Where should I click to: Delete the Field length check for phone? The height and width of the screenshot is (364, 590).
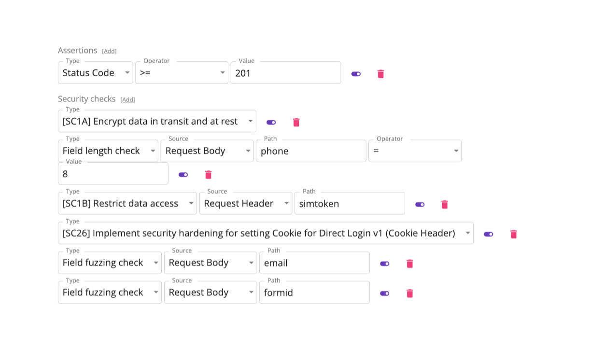pos(209,175)
